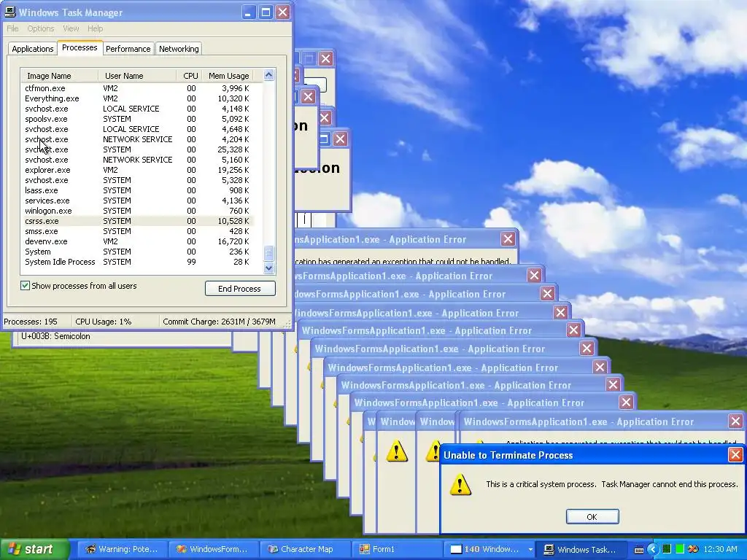This screenshot has height=560, width=747.
Task: Switch to the Applications tab
Action: 32,49
